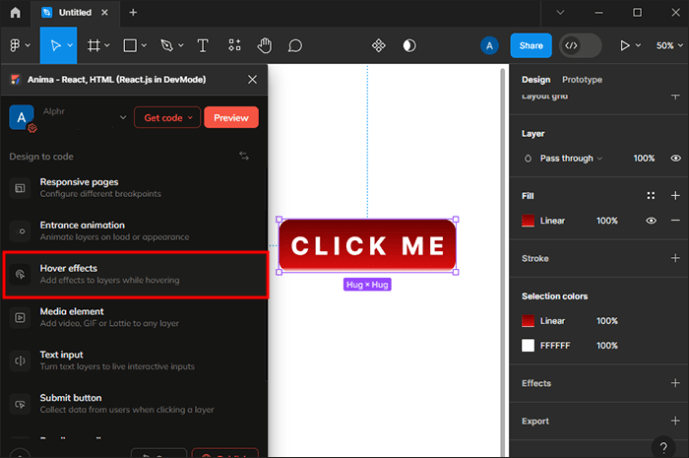Expand the Move tool options arrow
Screen dimensions: 689x458
[70, 45]
